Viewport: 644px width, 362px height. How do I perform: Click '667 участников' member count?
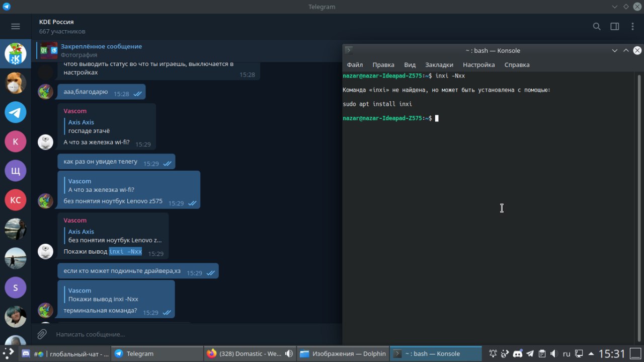pyautogui.click(x=62, y=31)
